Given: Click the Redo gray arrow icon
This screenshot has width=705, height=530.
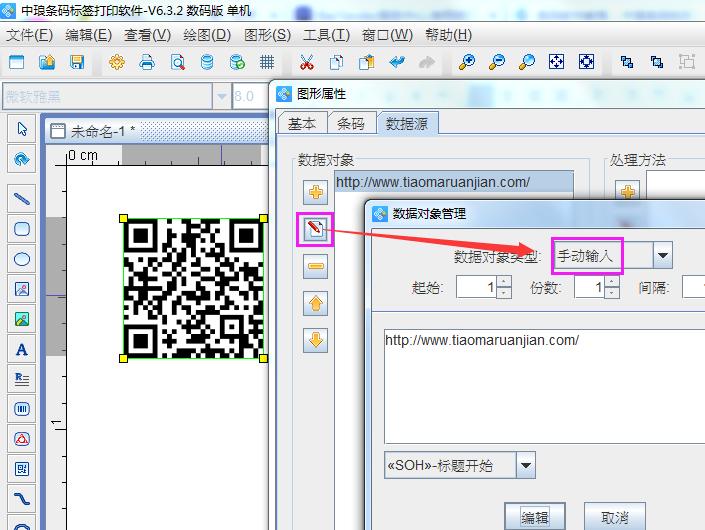Looking at the screenshot, I should (x=427, y=62).
